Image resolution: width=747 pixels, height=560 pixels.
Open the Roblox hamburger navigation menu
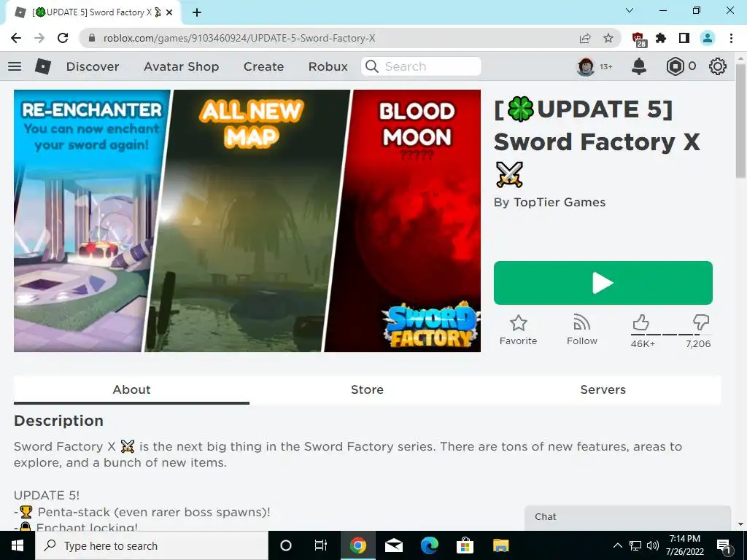click(15, 66)
